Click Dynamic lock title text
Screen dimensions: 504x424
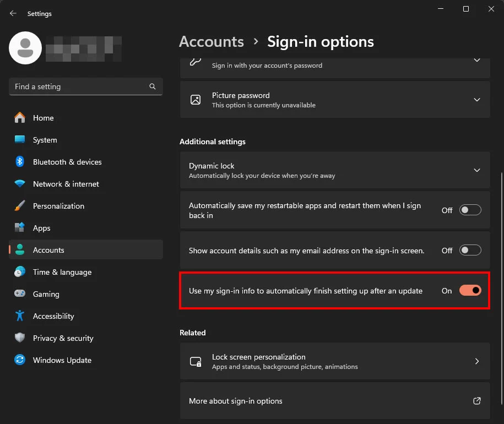pos(212,166)
